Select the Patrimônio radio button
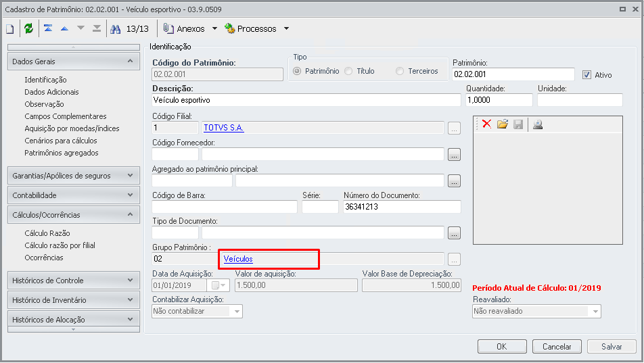This screenshot has height=363, width=644. (x=297, y=71)
